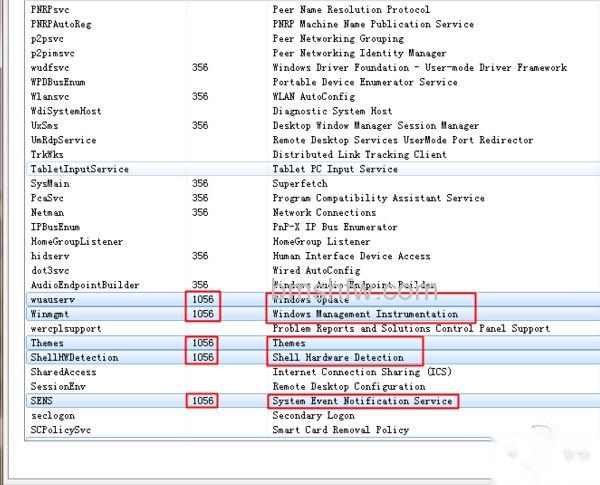Image resolution: width=600 pixels, height=485 pixels.
Task: Select the SENS service row
Action: 313,401
